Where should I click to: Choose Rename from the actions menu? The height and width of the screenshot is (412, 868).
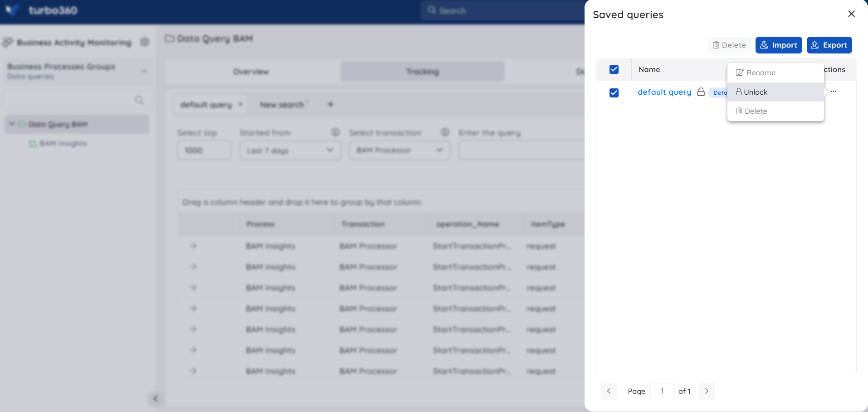pos(775,73)
